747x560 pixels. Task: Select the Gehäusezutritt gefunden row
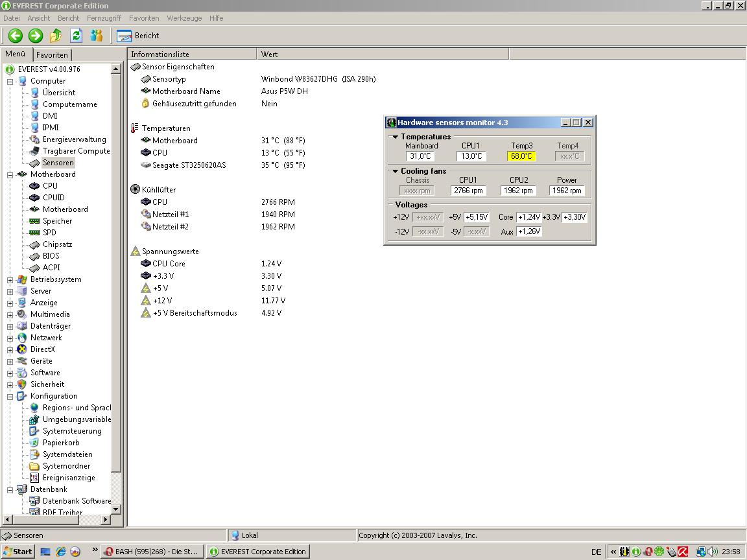[209, 103]
